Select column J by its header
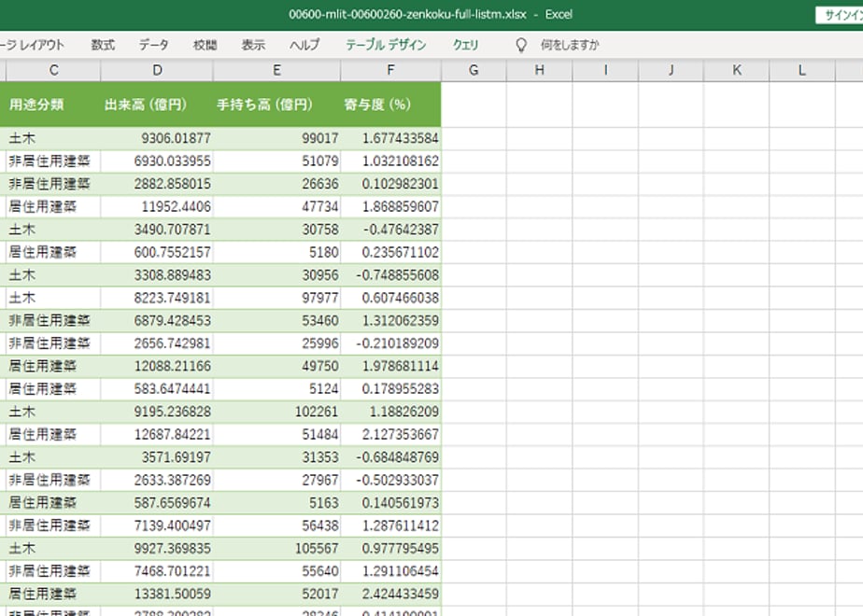The image size is (863, 616). (x=671, y=70)
